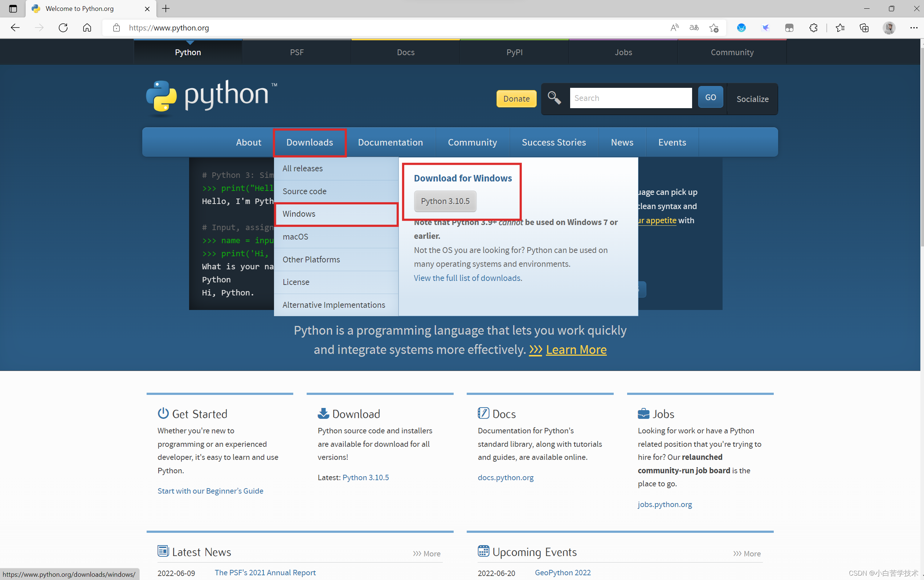Screen dimensions: 924x580
Task: Click the Download arrow icon
Action: pyautogui.click(x=323, y=413)
